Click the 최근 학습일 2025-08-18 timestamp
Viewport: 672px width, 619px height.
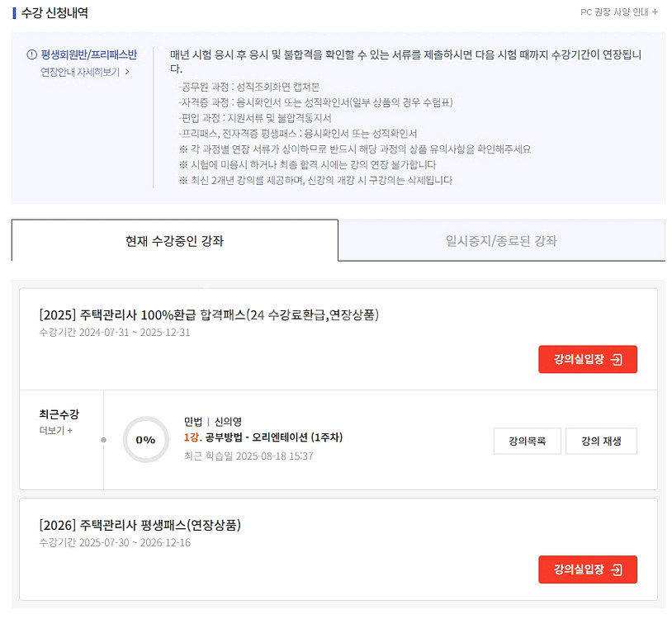(248, 456)
